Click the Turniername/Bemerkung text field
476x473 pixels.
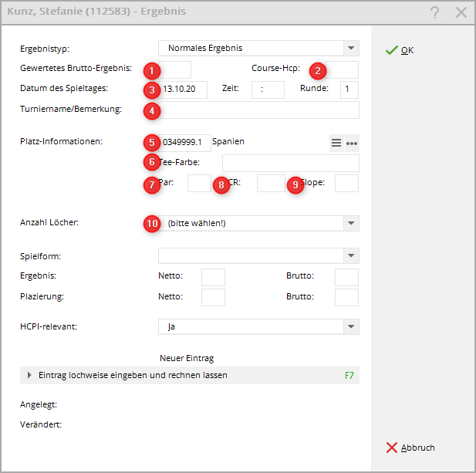(x=259, y=110)
